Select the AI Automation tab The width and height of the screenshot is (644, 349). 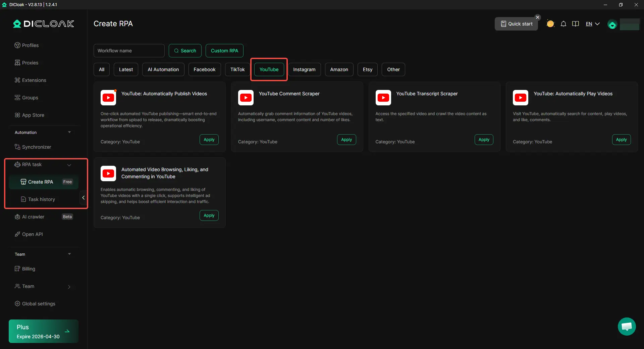coord(163,69)
